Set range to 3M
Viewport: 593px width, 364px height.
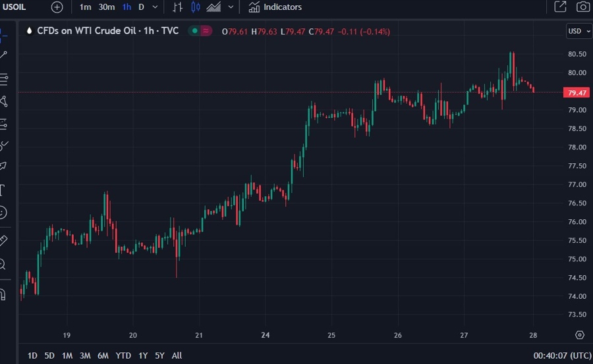click(85, 355)
